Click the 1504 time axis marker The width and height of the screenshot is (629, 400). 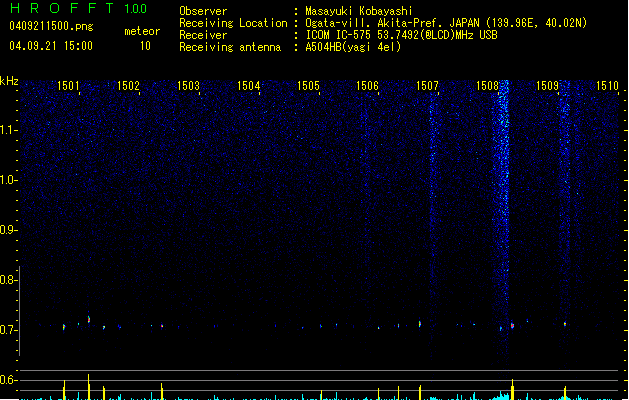248,86
